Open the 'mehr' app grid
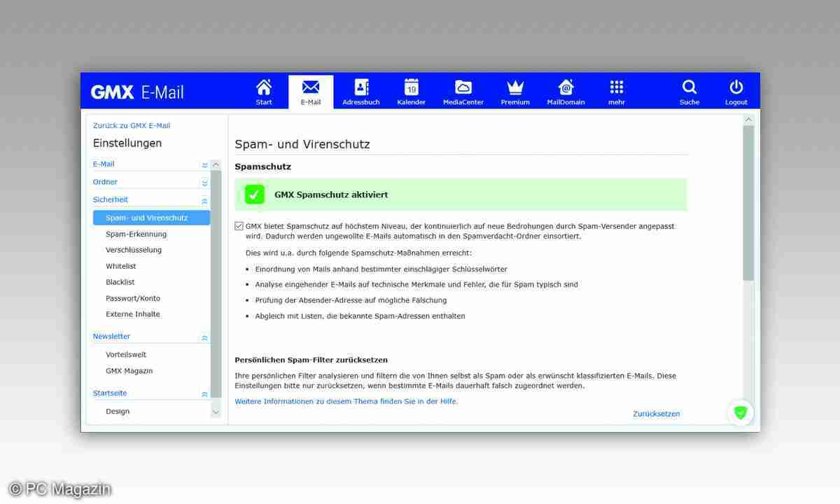This screenshot has width=840, height=504. [616, 91]
